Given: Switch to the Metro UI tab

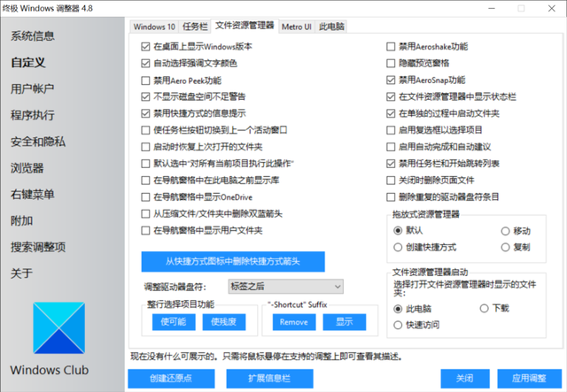Looking at the screenshot, I should click(x=297, y=27).
